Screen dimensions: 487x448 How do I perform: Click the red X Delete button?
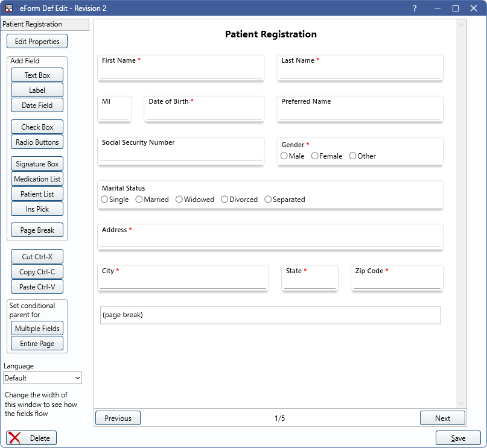pyautogui.click(x=31, y=438)
